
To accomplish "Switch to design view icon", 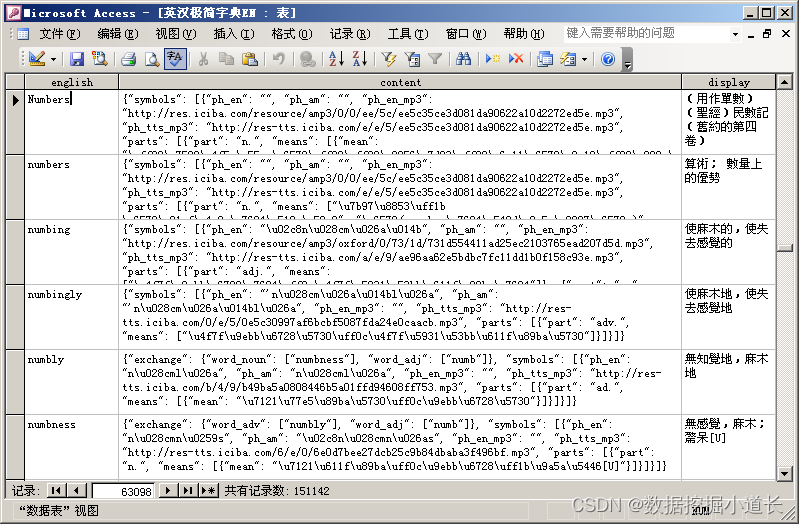I will click(37, 59).
